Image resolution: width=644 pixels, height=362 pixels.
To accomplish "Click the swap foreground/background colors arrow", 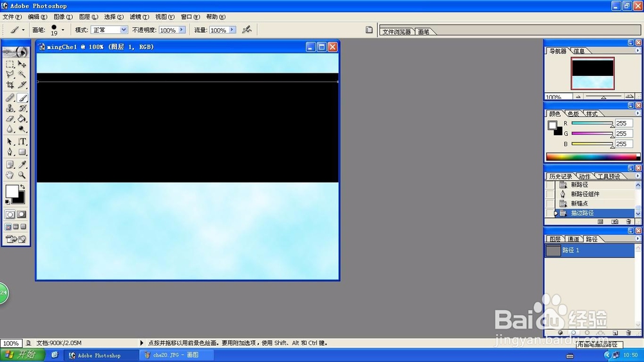I will click(x=23, y=187).
